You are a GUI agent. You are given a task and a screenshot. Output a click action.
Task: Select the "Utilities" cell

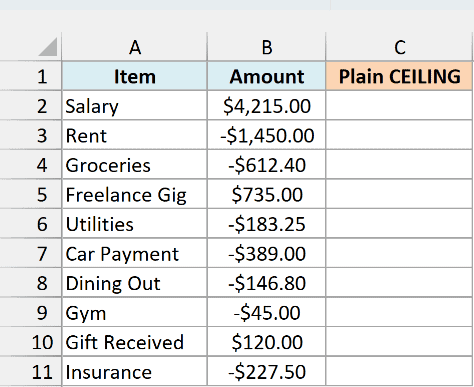pos(134,224)
